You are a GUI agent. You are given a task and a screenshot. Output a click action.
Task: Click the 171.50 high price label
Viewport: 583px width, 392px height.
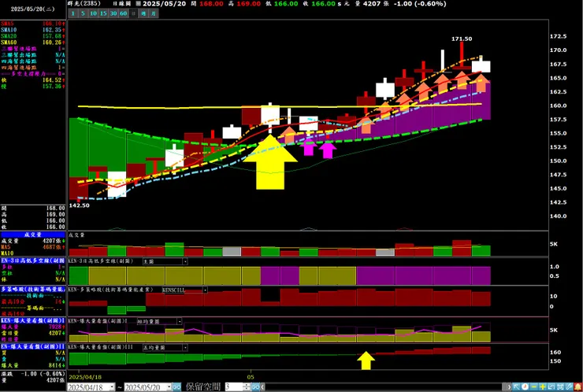(x=462, y=39)
